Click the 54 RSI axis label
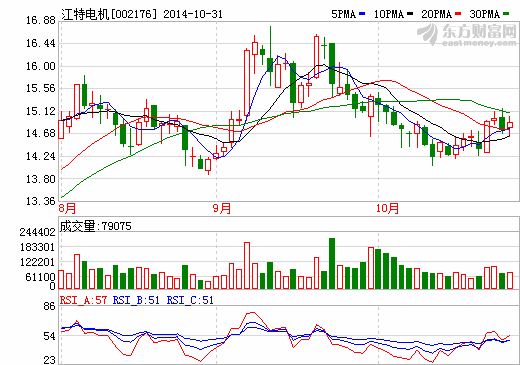This screenshot has height=365, width=520. pyautogui.click(x=49, y=336)
